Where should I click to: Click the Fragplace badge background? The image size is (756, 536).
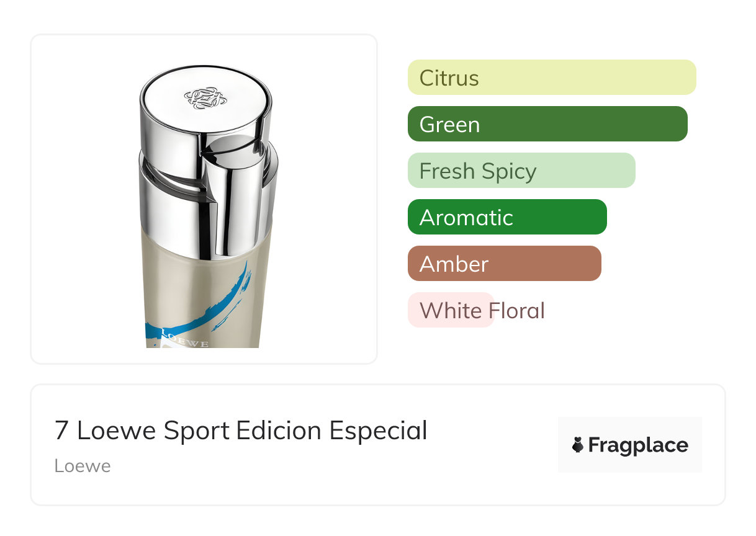pyautogui.click(x=630, y=445)
